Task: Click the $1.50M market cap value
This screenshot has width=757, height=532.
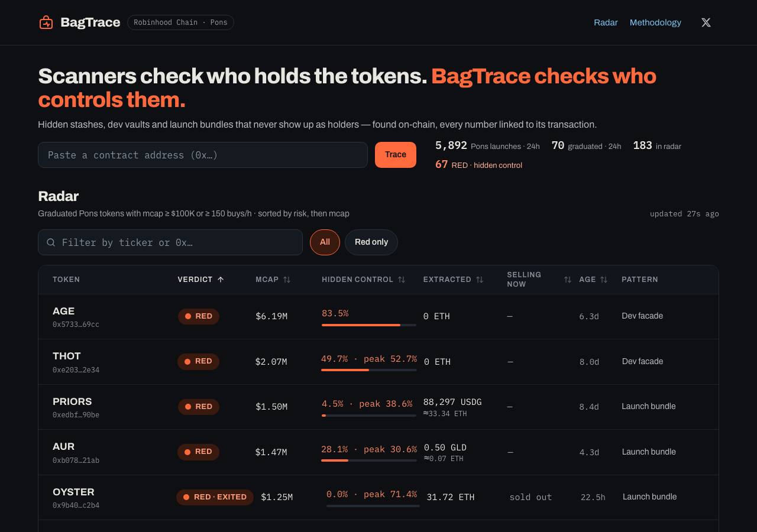Action: (271, 407)
